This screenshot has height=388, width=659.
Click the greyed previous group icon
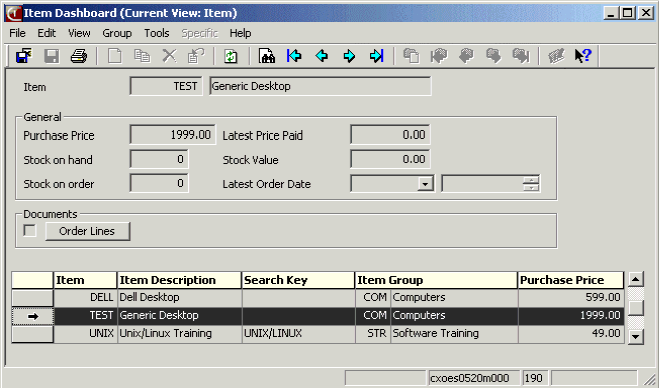pos(466,55)
